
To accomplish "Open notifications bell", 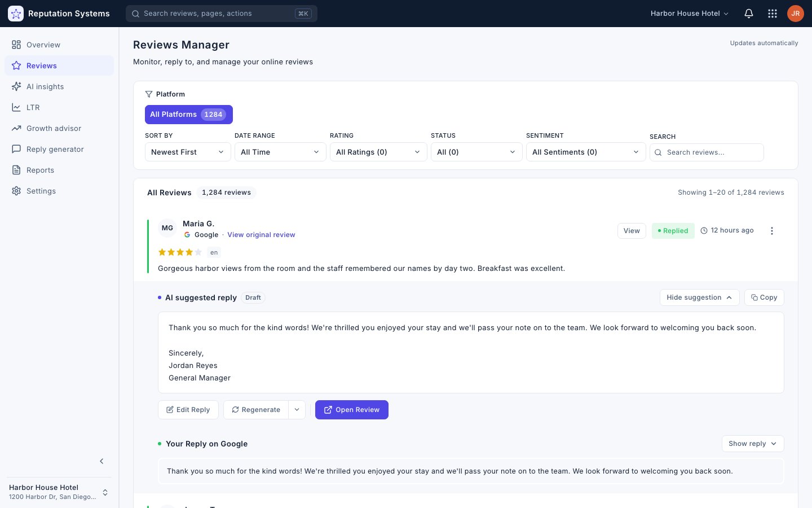I will 749,14.
